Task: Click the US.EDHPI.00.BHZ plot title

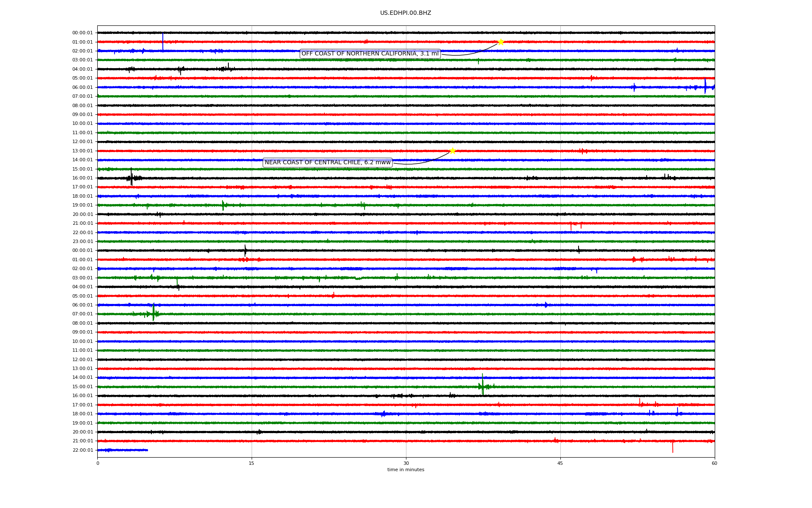Action: (406, 13)
